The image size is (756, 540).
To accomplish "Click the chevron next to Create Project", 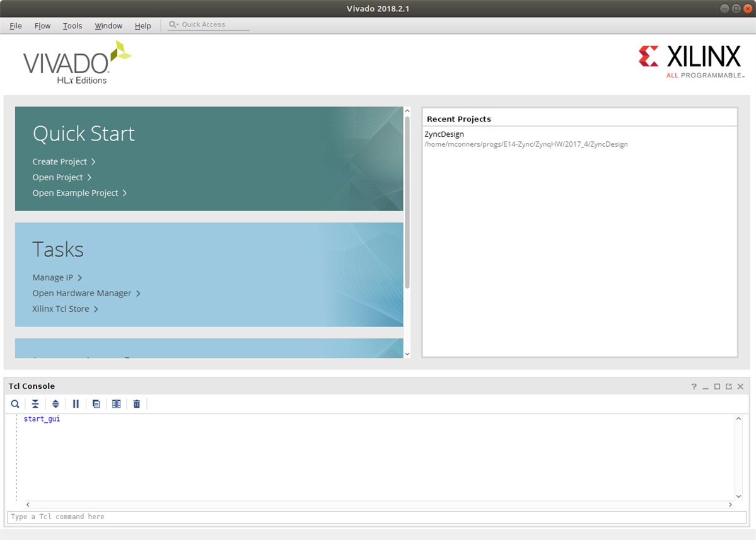I will point(93,162).
